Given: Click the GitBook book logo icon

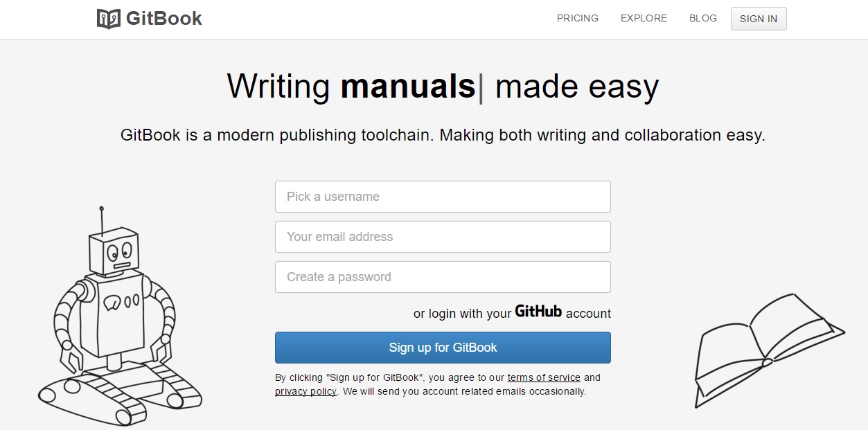Looking at the screenshot, I should [x=109, y=19].
